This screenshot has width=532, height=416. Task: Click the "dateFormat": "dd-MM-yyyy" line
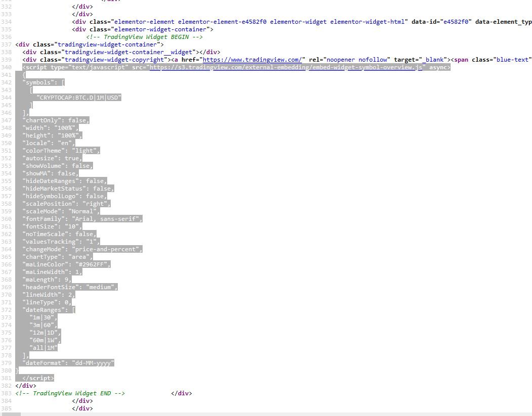[x=68, y=363]
